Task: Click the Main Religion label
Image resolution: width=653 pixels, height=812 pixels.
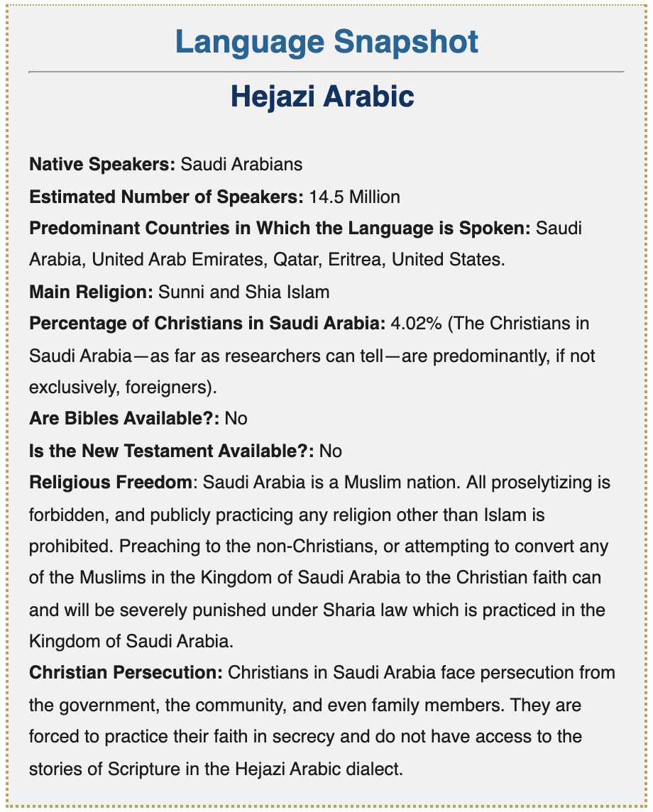Action: coord(91,292)
